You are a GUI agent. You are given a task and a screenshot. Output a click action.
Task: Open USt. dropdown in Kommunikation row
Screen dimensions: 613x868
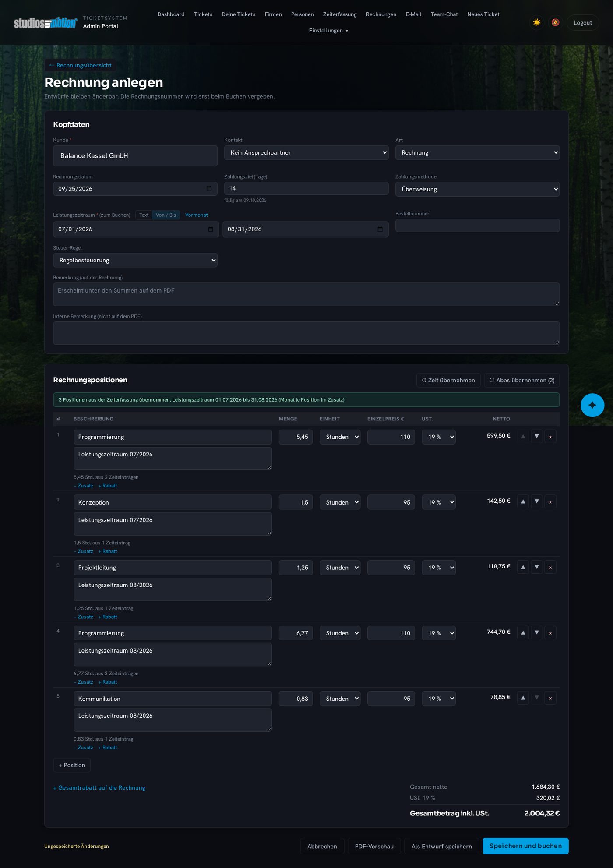[439, 699]
